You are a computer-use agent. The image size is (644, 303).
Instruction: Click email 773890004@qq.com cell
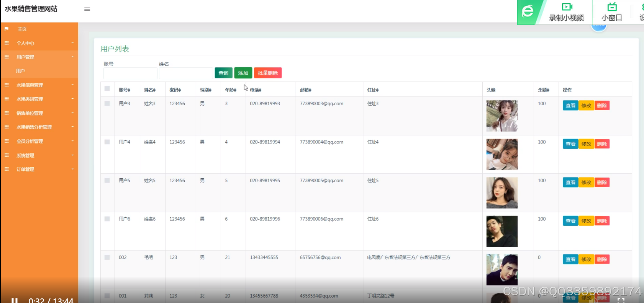(321, 142)
